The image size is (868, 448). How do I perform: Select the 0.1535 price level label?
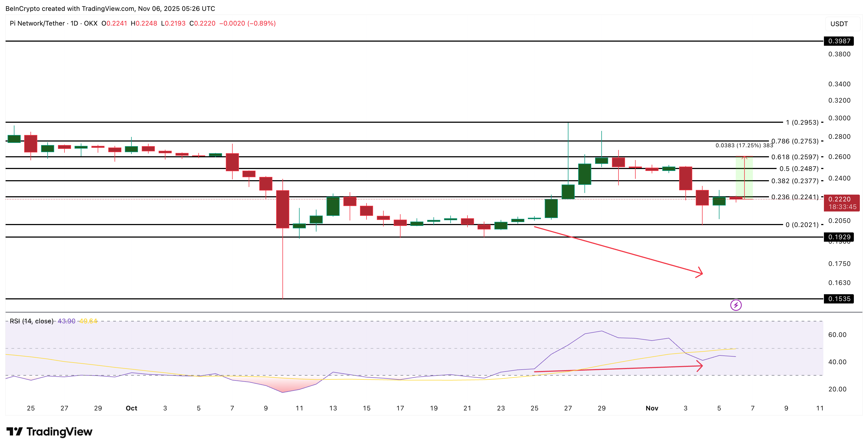(x=839, y=299)
